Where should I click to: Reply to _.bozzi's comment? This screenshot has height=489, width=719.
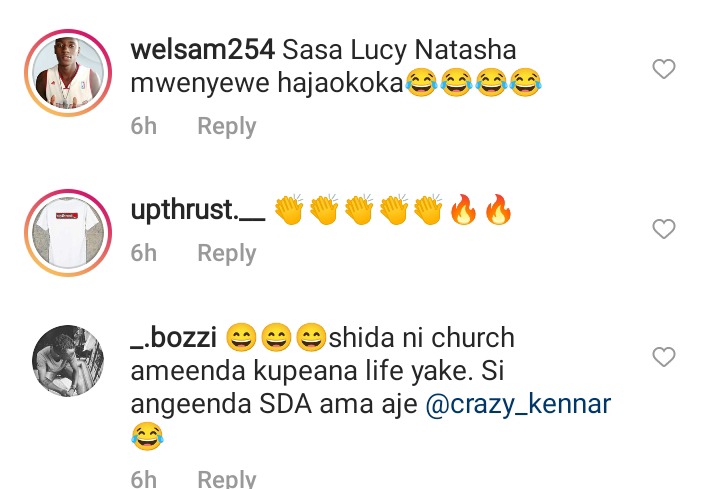[x=227, y=478]
